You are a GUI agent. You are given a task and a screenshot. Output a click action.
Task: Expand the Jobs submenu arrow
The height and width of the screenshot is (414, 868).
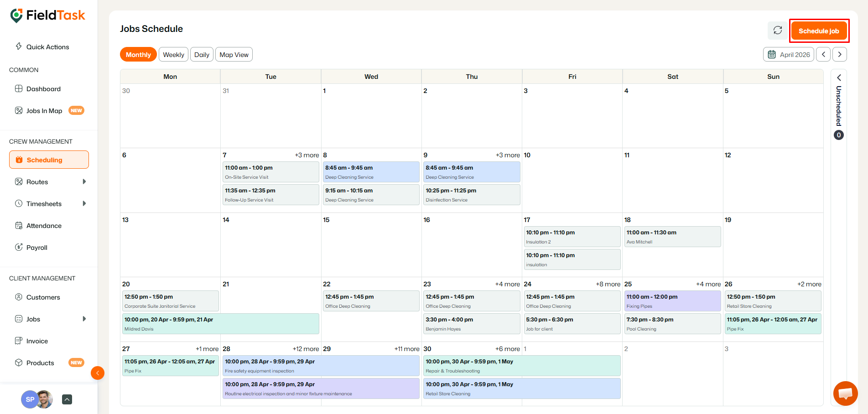(84, 319)
